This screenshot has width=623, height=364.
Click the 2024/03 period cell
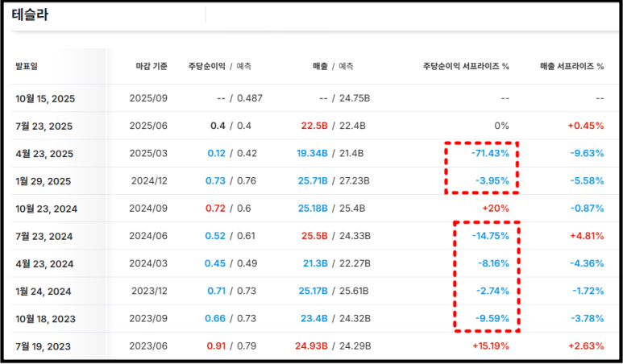[x=148, y=263]
